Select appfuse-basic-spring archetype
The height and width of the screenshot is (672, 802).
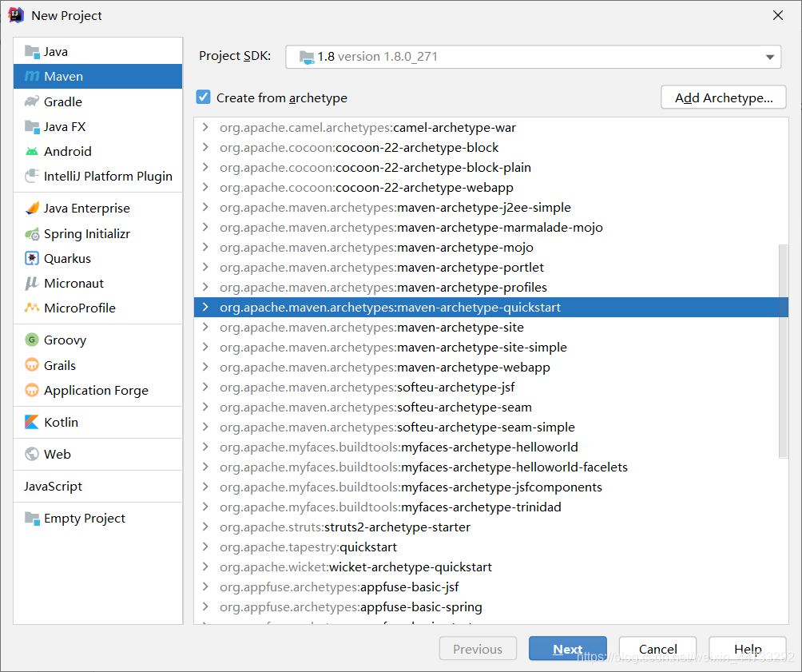pyautogui.click(x=491, y=606)
